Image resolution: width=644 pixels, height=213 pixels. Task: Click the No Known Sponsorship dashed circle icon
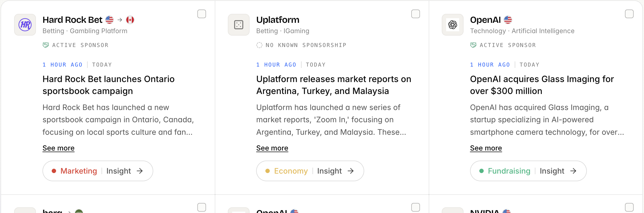point(259,45)
